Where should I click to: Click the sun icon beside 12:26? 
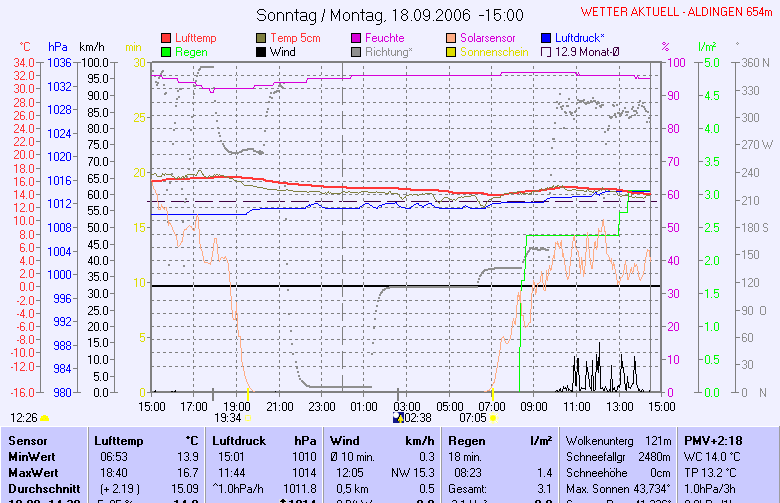tap(44, 417)
